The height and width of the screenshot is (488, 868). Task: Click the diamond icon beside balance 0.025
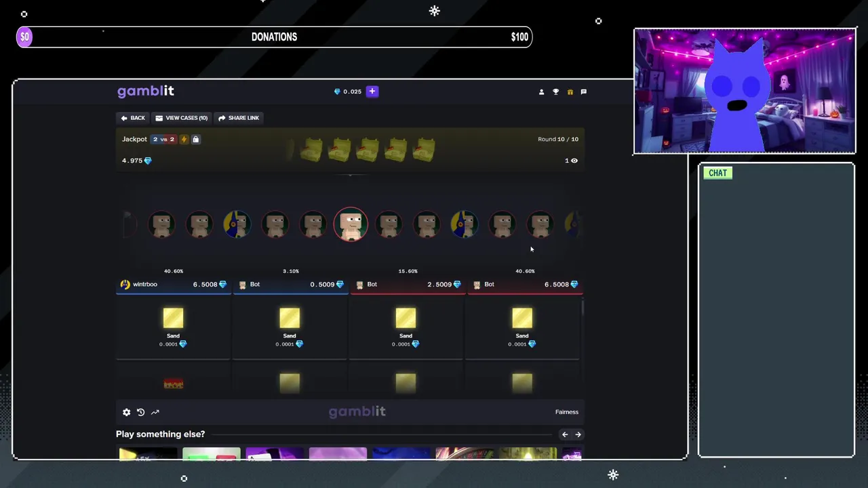(x=337, y=91)
